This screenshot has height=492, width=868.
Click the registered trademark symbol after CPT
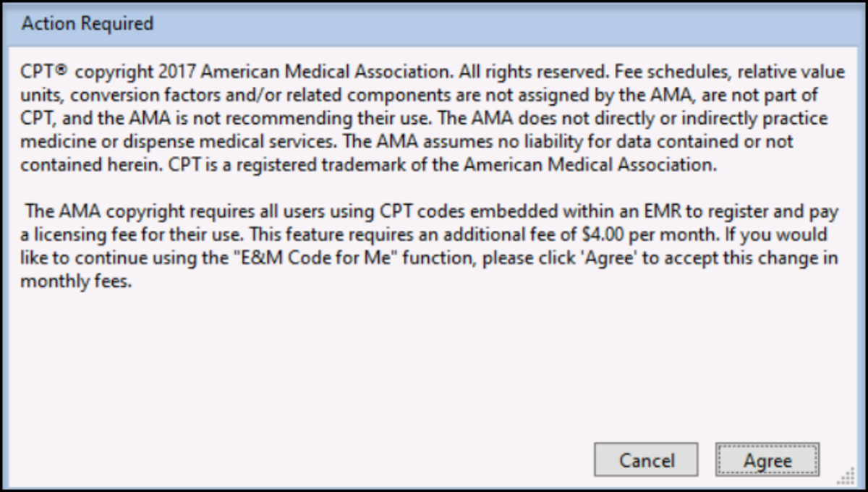click(x=63, y=72)
